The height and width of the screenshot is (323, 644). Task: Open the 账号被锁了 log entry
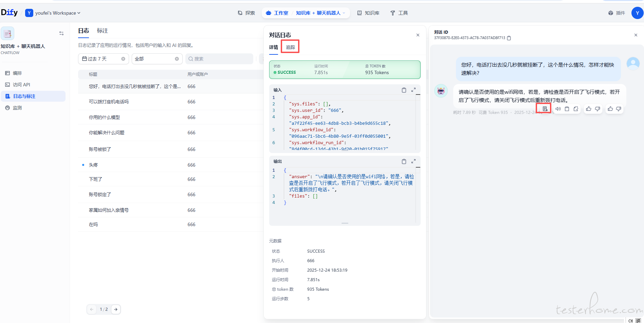coord(100,149)
